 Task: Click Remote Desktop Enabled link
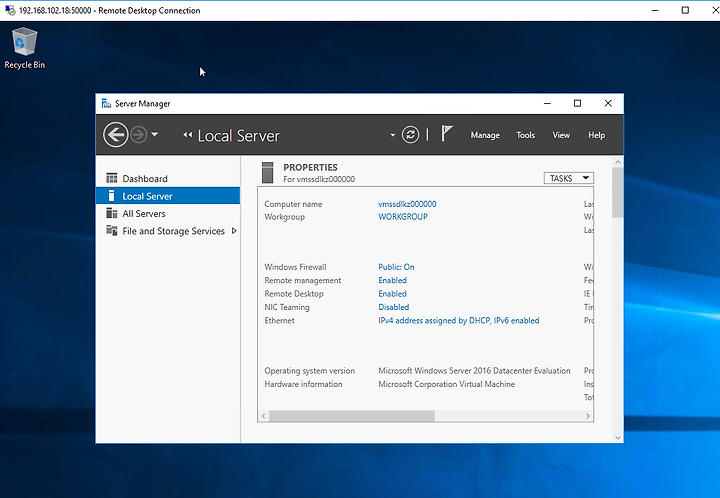[392, 293]
